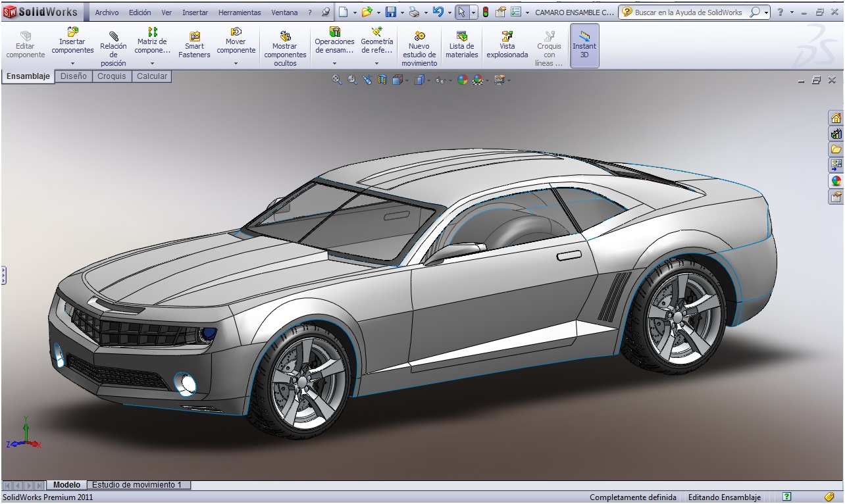
Task: Open File Explorer folder icon in task pane
Action: click(836, 149)
